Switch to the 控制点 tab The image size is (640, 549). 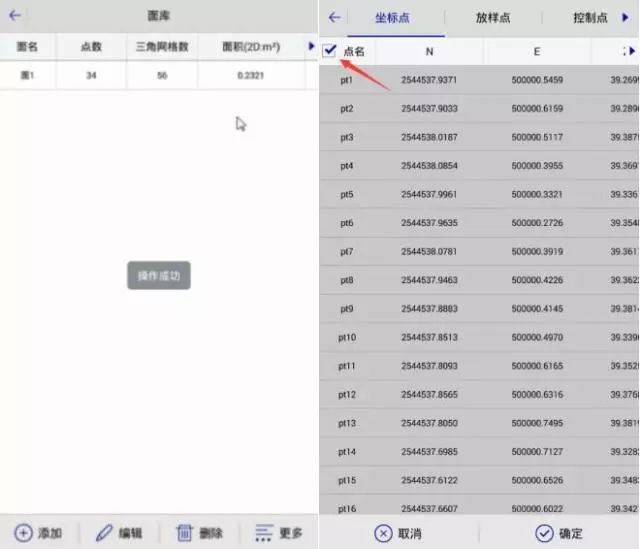tap(590, 18)
